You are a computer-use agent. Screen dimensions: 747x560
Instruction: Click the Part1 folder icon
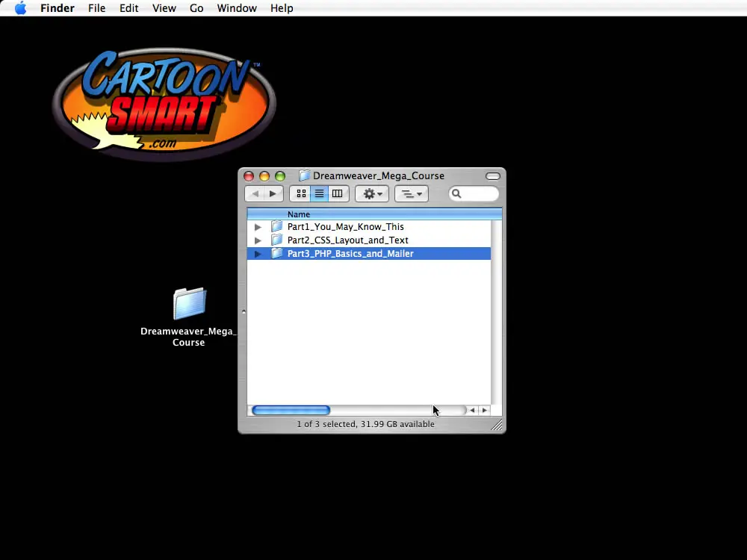pos(277,226)
